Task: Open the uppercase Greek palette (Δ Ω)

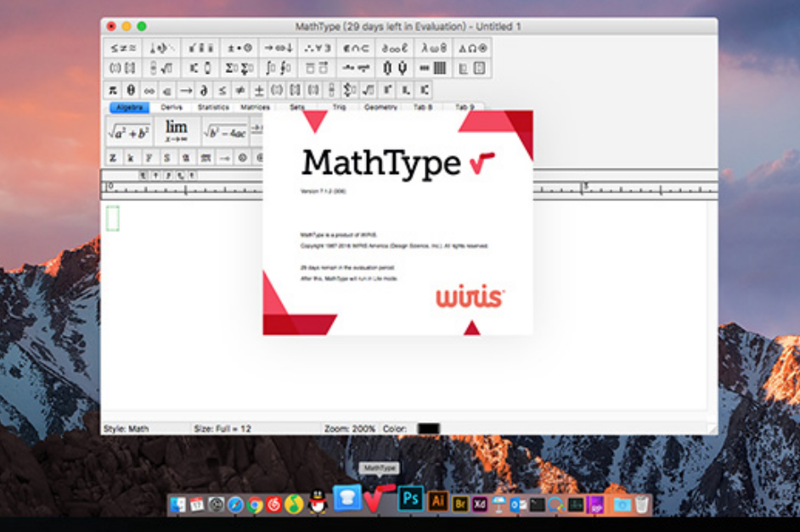Action: pyautogui.click(x=472, y=48)
